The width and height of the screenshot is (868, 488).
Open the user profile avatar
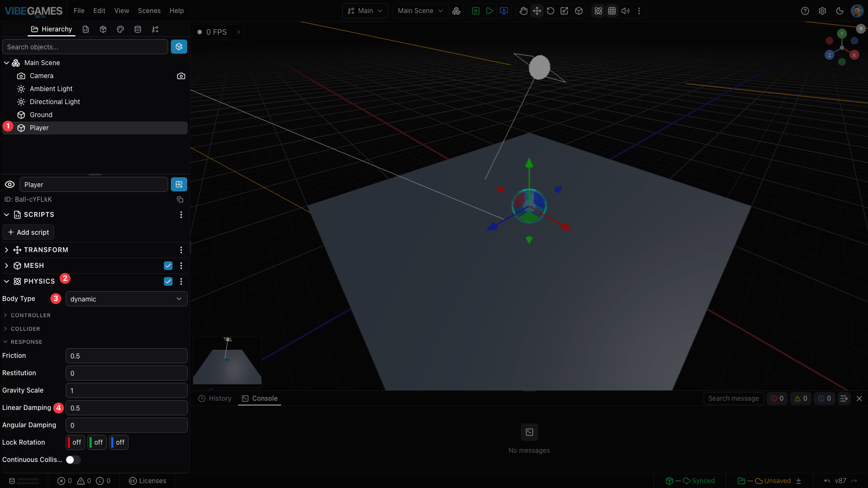click(857, 11)
